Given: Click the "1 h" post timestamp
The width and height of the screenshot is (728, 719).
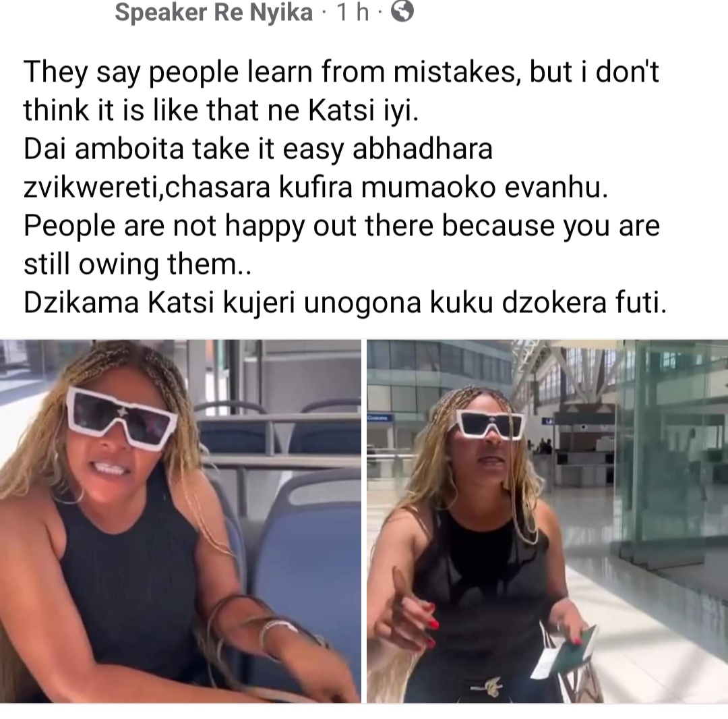Looking at the screenshot, I should pyautogui.click(x=353, y=13).
